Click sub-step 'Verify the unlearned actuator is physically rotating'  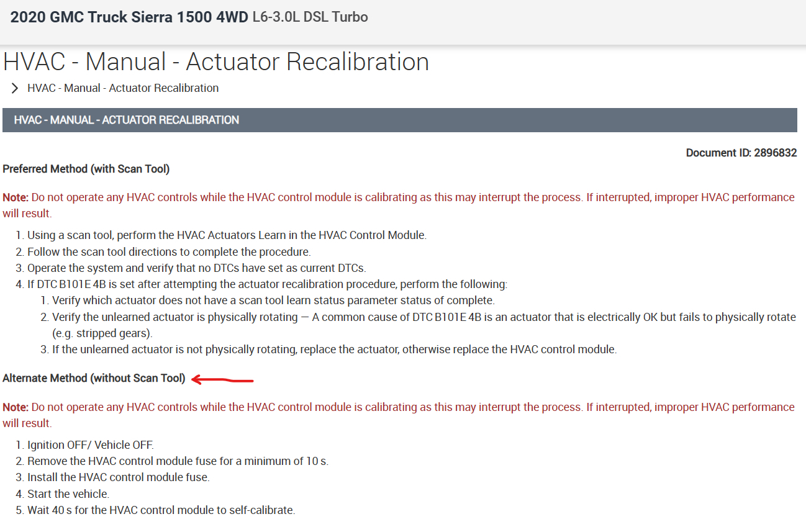click(424, 325)
